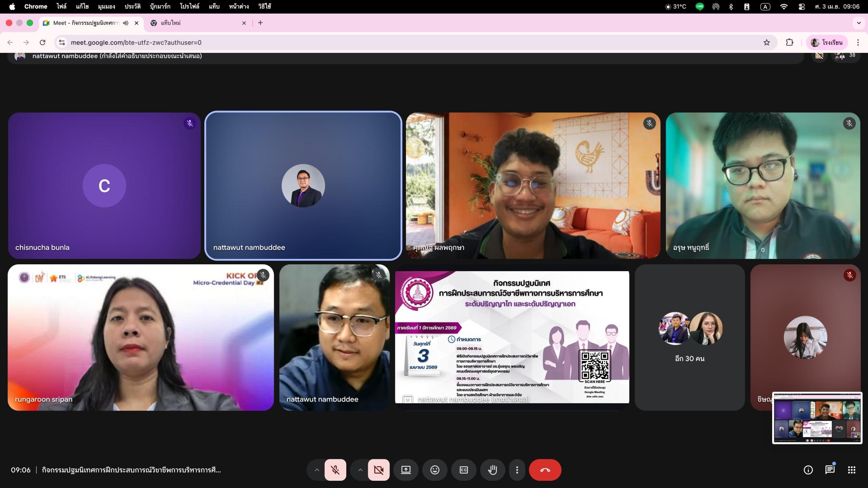
Task: Open Chrome tab list dropdown arrow
Action: [x=859, y=23]
